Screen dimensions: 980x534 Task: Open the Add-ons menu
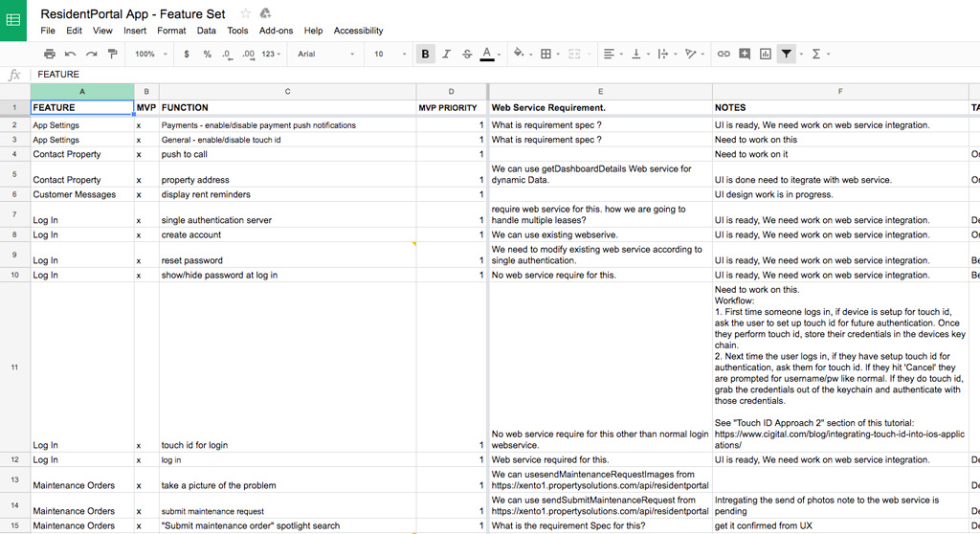pos(276,31)
